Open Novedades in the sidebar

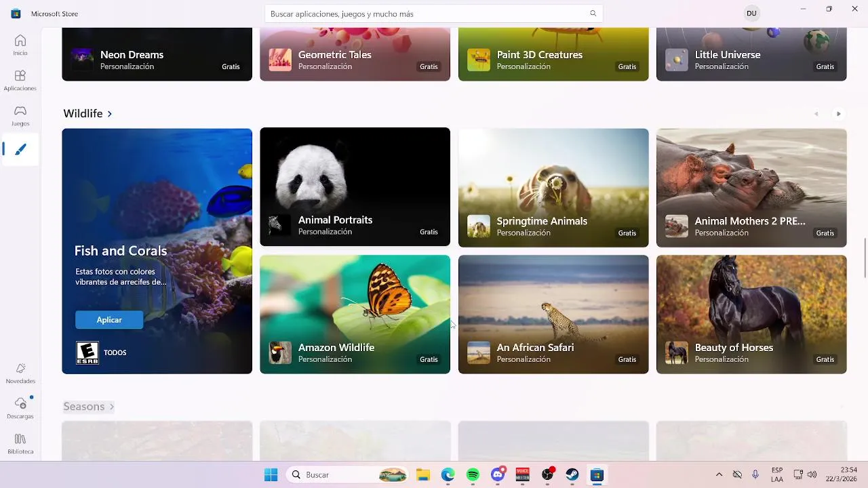pos(20,373)
